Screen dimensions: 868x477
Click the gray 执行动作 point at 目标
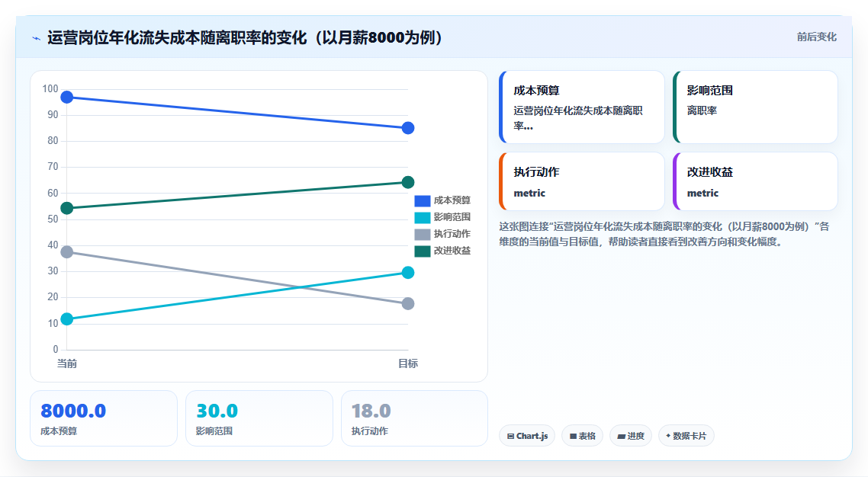[408, 303]
